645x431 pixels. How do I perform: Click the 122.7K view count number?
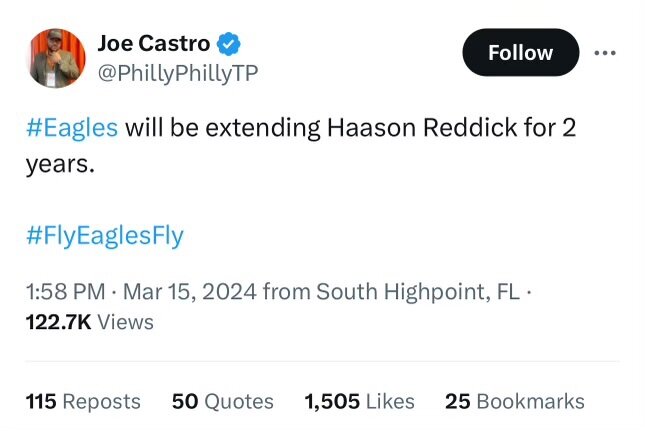click(x=59, y=321)
